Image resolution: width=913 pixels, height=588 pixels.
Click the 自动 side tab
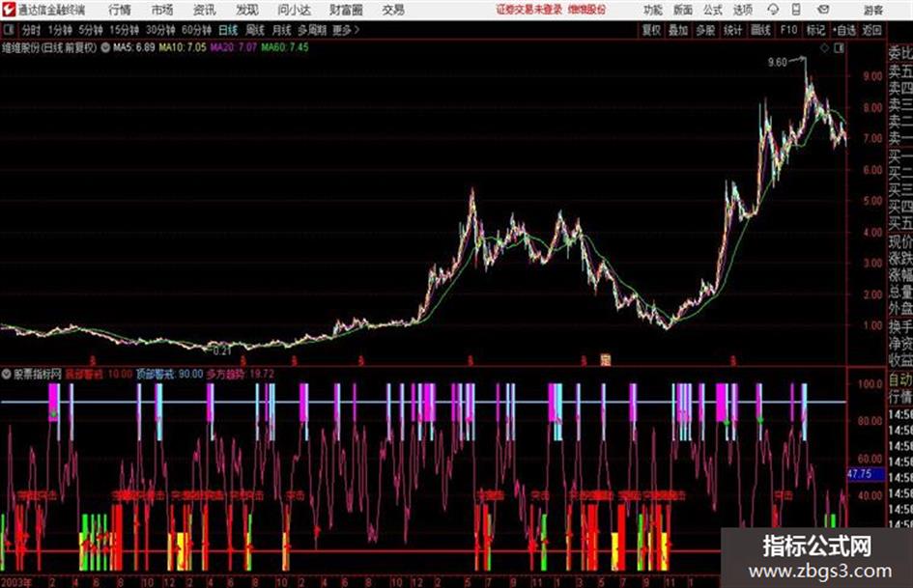coord(900,379)
